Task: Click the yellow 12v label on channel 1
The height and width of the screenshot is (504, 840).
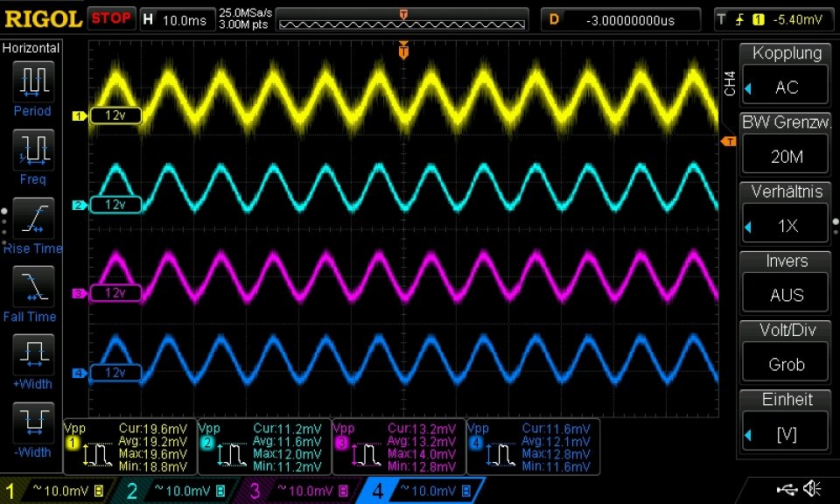Action: (x=115, y=115)
